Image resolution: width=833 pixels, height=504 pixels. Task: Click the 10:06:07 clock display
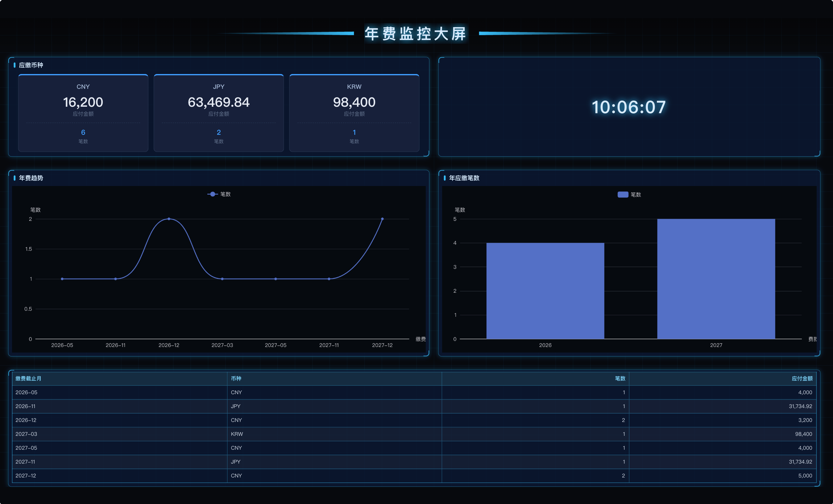[629, 107]
